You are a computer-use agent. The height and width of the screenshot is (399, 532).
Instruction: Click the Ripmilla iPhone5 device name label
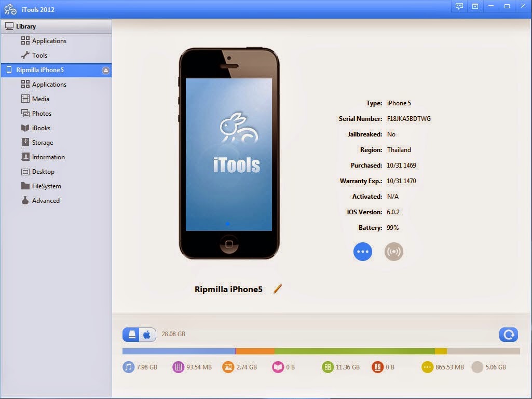coord(228,289)
